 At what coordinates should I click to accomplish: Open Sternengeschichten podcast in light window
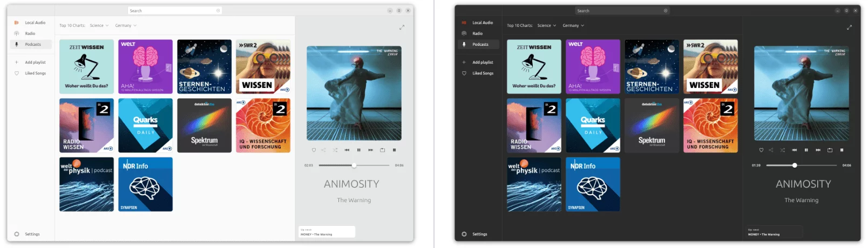(x=205, y=66)
